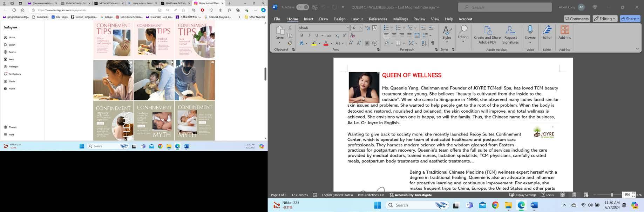Open font size dropdown showing 16
This screenshot has height=212, width=644.
pos(361,28)
